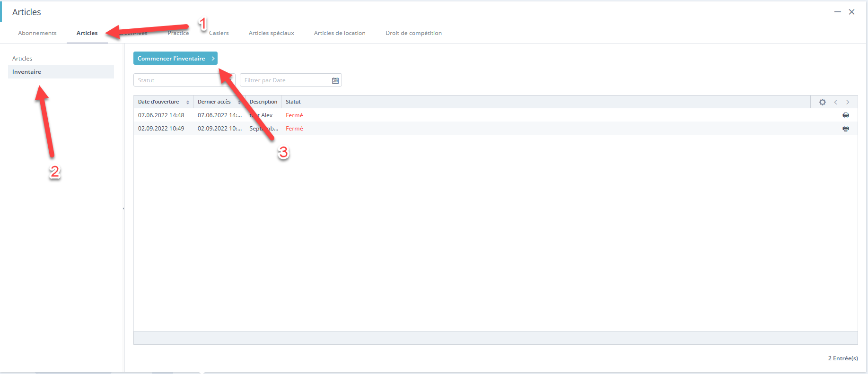Open the Casiers tab

click(x=219, y=33)
